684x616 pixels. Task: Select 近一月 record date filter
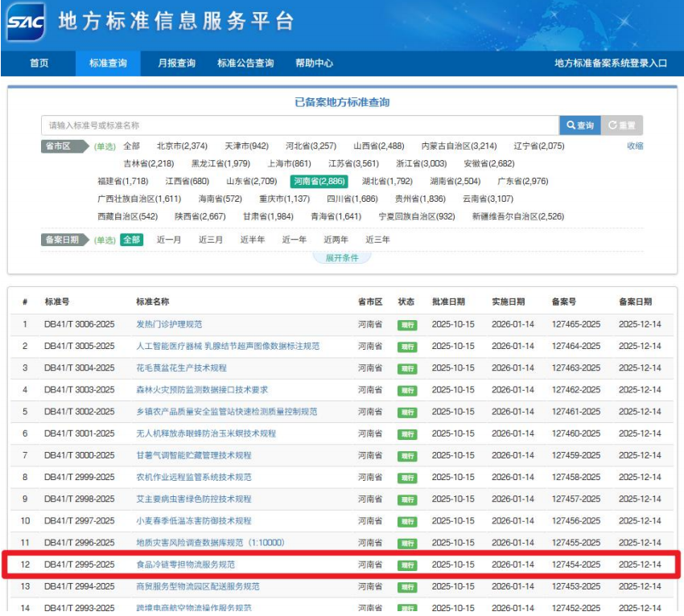click(169, 240)
